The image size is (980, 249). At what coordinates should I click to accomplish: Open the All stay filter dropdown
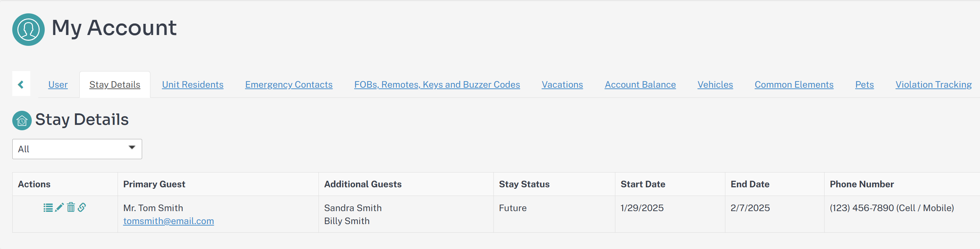click(77, 149)
